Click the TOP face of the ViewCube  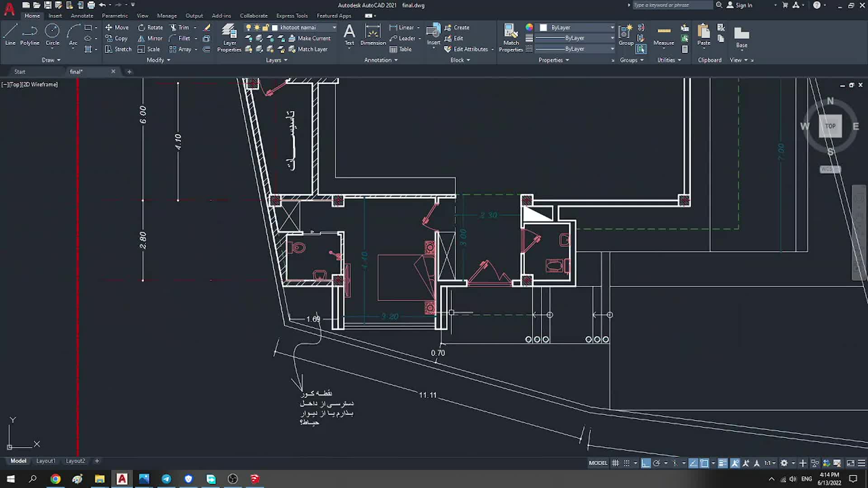(830, 126)
